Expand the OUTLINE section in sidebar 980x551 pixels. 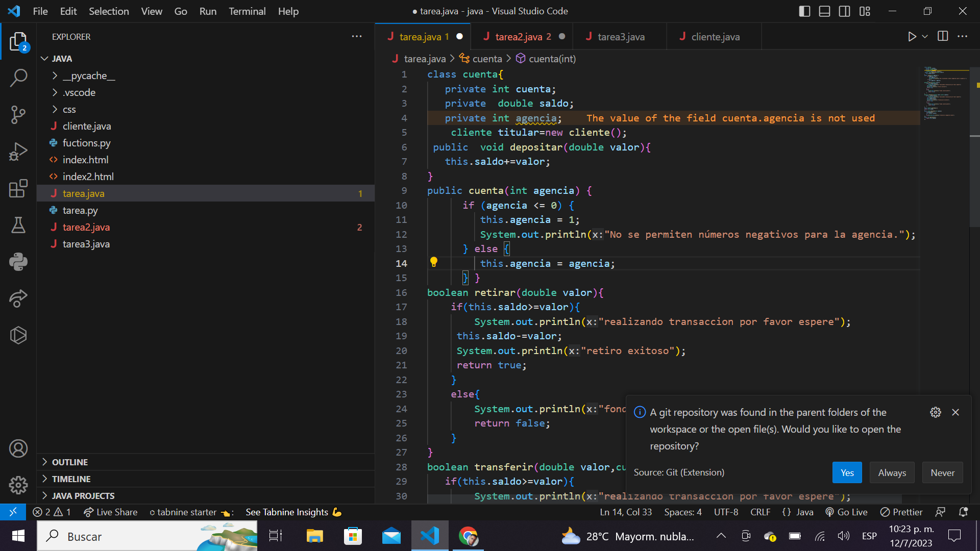[x=69, y=462]
